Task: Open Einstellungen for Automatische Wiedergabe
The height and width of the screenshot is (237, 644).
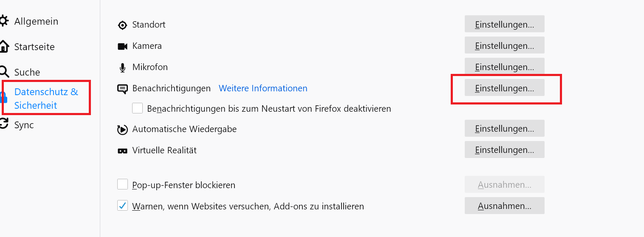Action: 504,129
